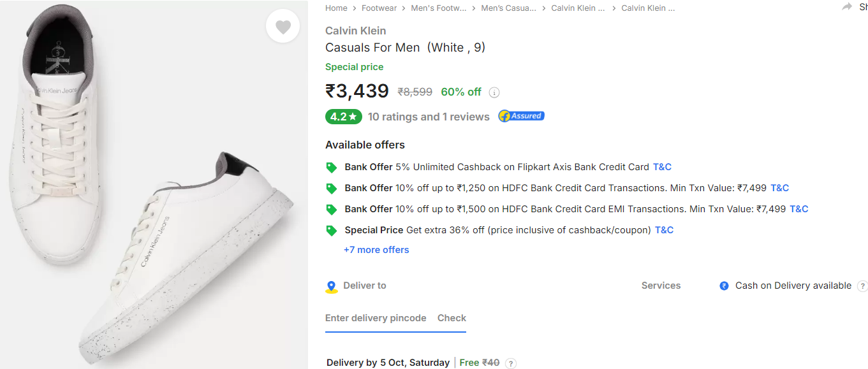Open the Calvin Klein brand link

point(355,31)
